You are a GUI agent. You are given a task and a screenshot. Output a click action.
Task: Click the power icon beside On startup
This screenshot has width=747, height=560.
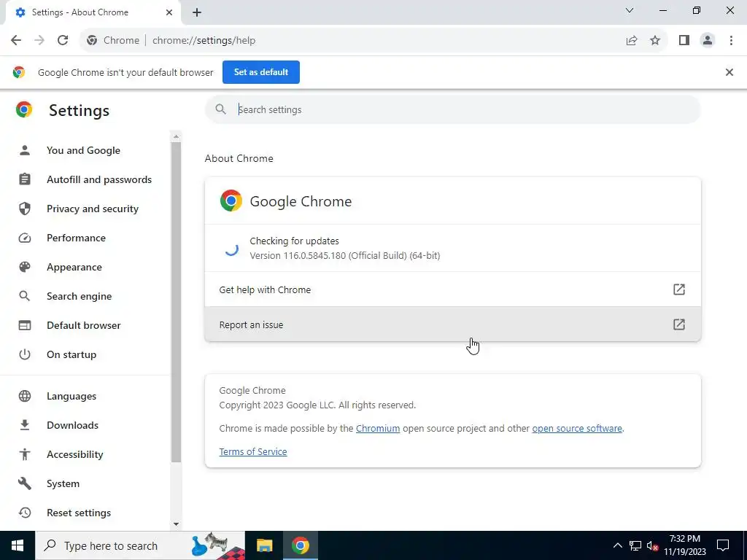(x=25, y=354)
